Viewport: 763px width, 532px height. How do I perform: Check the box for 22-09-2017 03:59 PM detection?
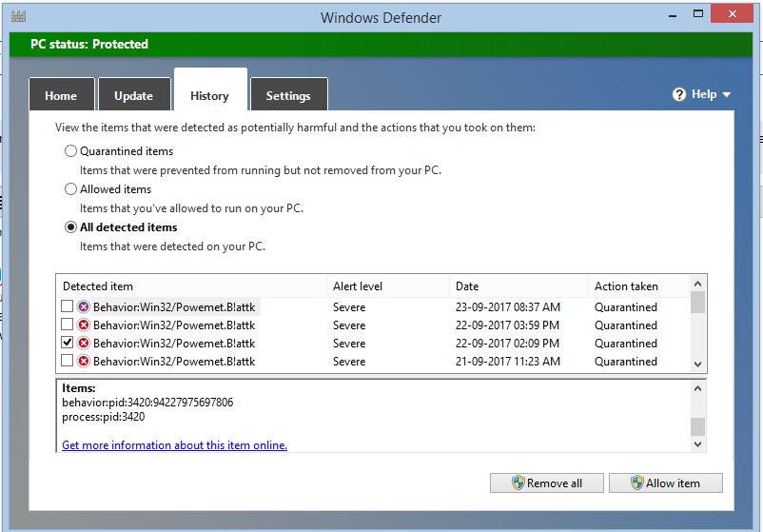(68, 325)
